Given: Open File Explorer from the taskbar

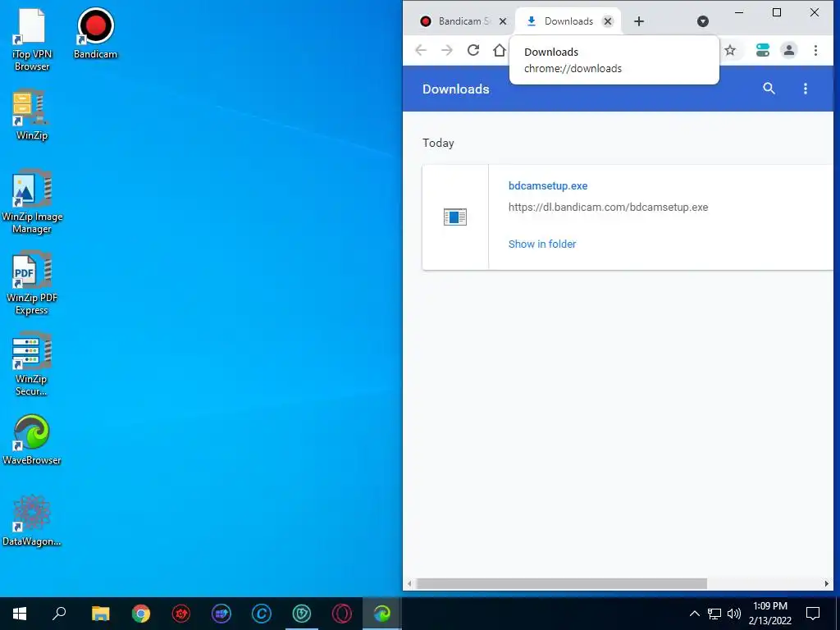Looking at the screenshot, I should (x=100, y=614).
